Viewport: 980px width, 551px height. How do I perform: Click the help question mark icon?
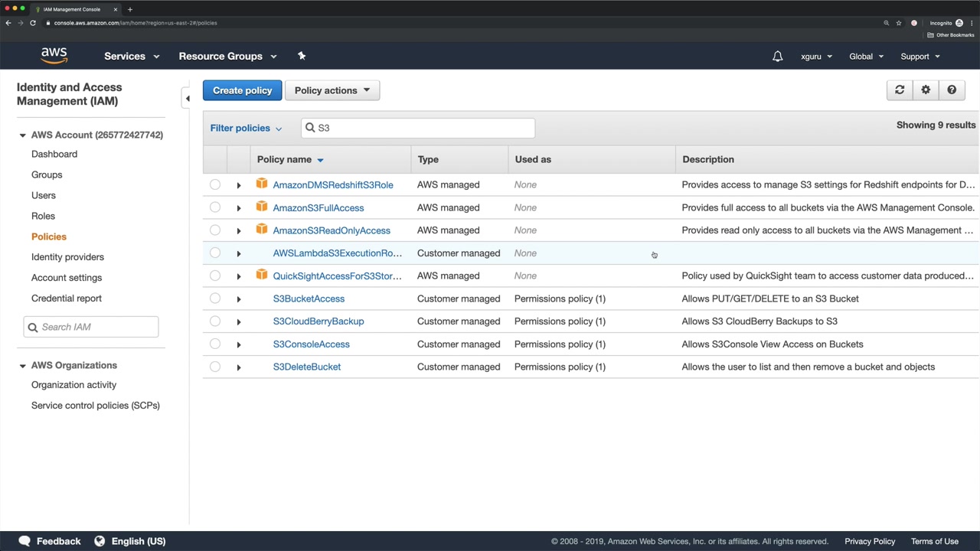[x=952, y=90]
